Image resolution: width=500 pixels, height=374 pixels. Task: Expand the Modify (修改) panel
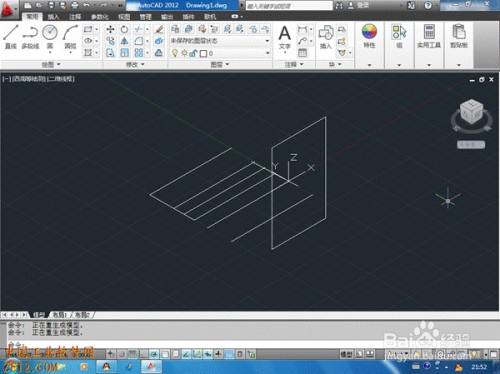tap(135, 64)
